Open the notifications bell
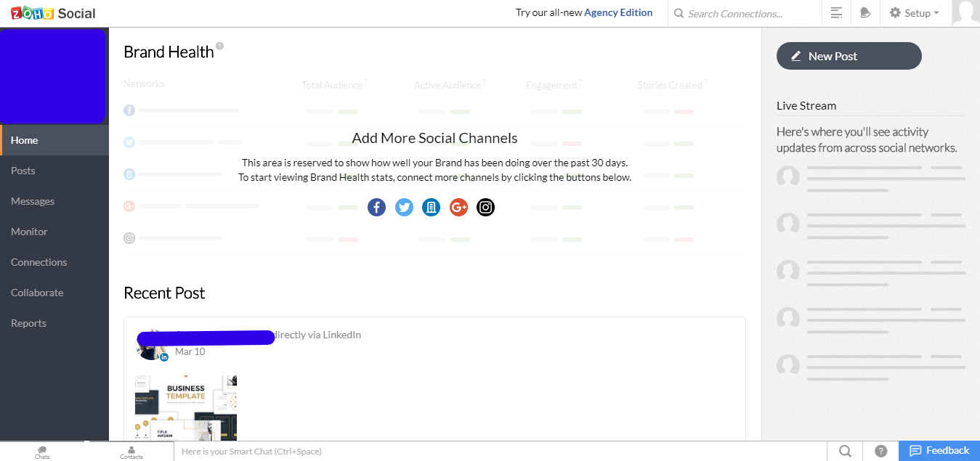This screenshot has width=980, height=461. coord(864,12)
